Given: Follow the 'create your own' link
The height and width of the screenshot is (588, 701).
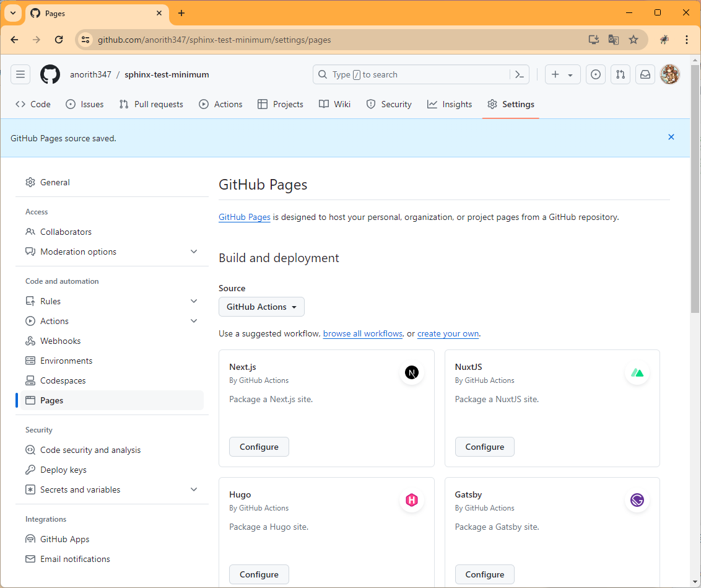Looking at the screenshot, I should [x=448, y=333].
